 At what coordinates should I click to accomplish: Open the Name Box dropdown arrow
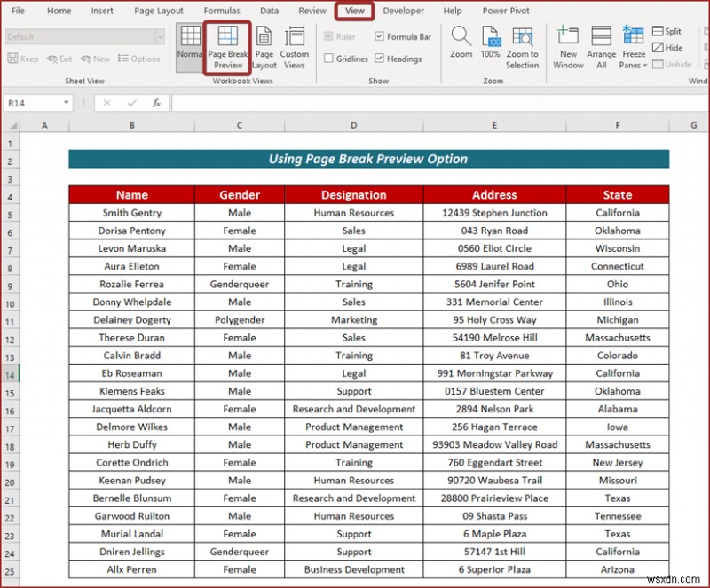[x=66, y=103]
